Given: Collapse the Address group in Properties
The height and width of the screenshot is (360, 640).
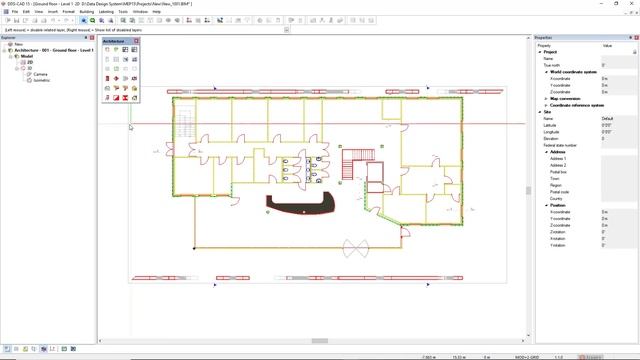Looking at the screenshot, I should 546,152.
